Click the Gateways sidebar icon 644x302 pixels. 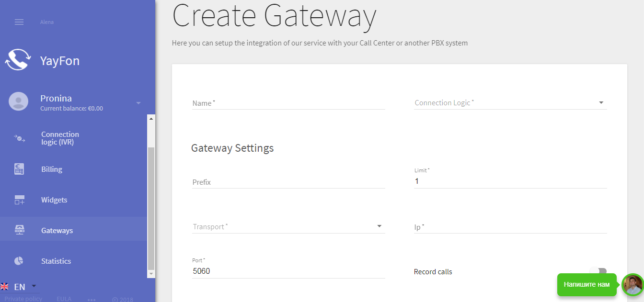click(x=19, y=231)
